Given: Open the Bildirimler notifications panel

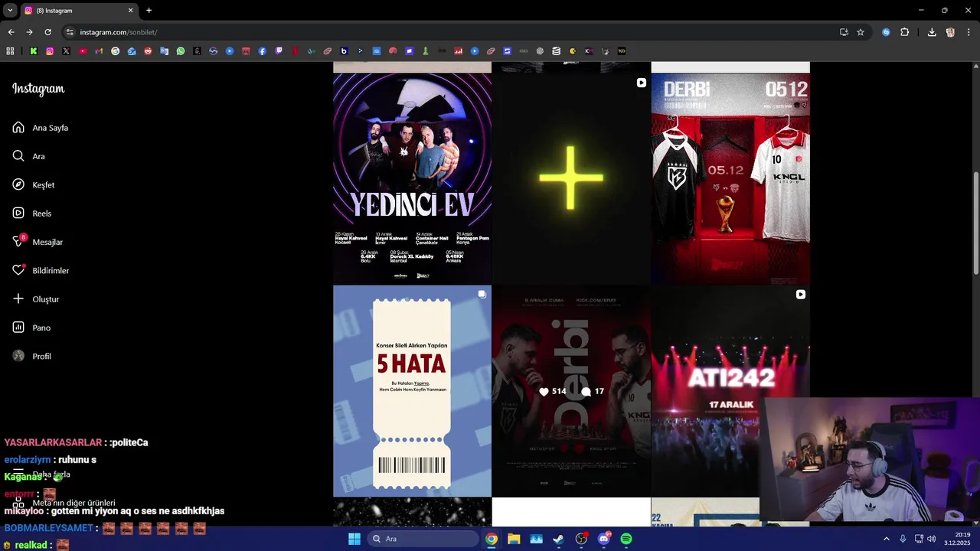Looking at the screenshot, I should point(41,271).
